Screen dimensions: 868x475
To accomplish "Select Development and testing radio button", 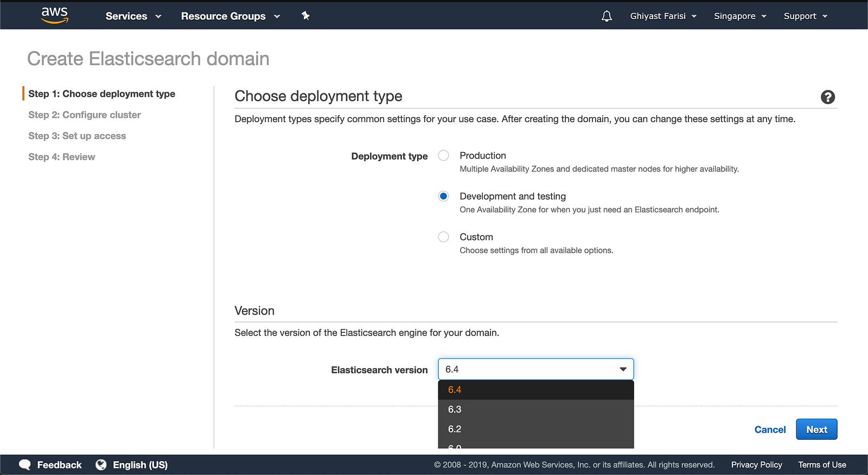I will (x=444, y=197).
